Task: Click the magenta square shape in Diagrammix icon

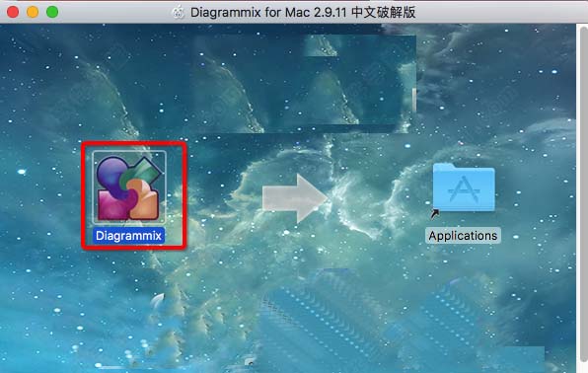Action: coord(111,205)
